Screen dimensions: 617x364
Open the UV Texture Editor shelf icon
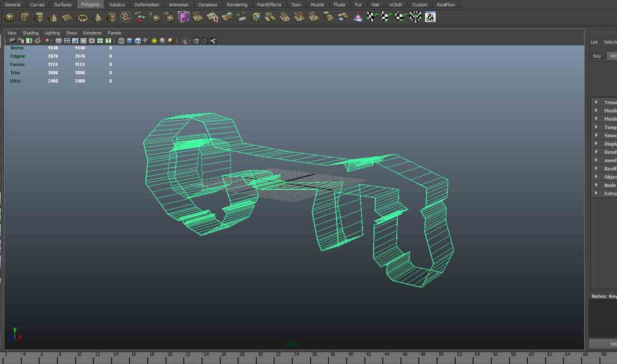(430, 17)
